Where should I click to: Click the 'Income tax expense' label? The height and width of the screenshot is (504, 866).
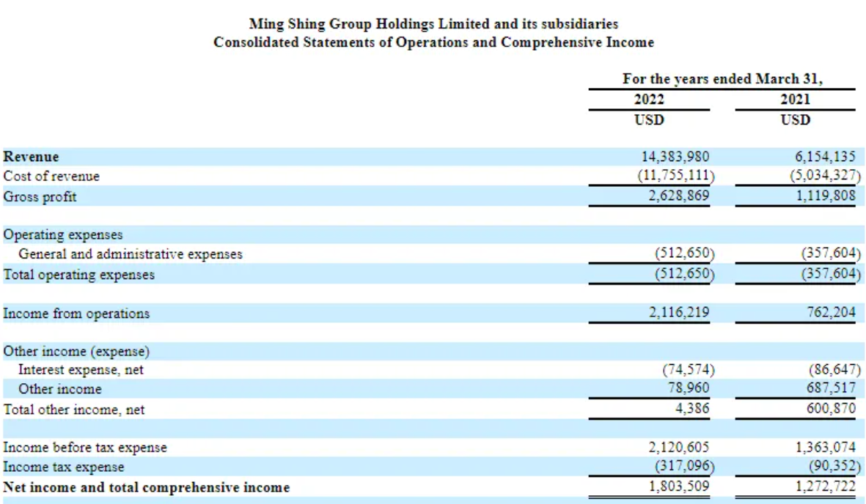(x=64, y=467)
